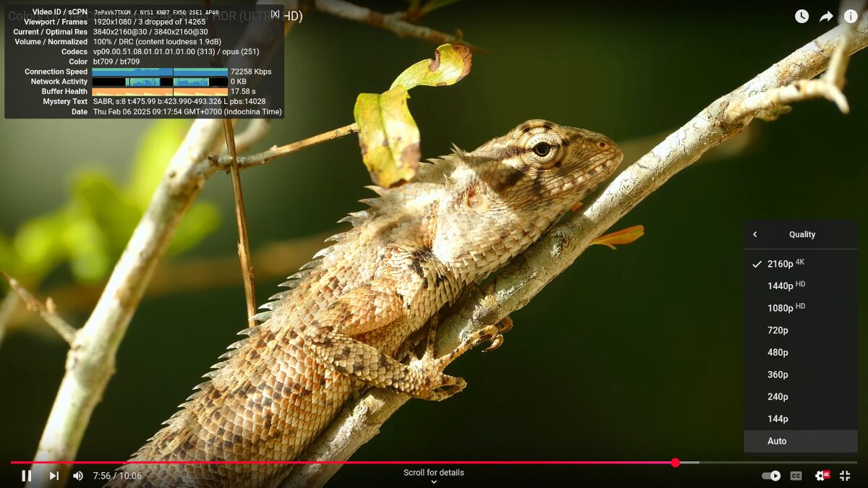The width and height of the screenshot is (868, 488).
Task: Click the '0 KB' network activity value
Action: [239, 82]
